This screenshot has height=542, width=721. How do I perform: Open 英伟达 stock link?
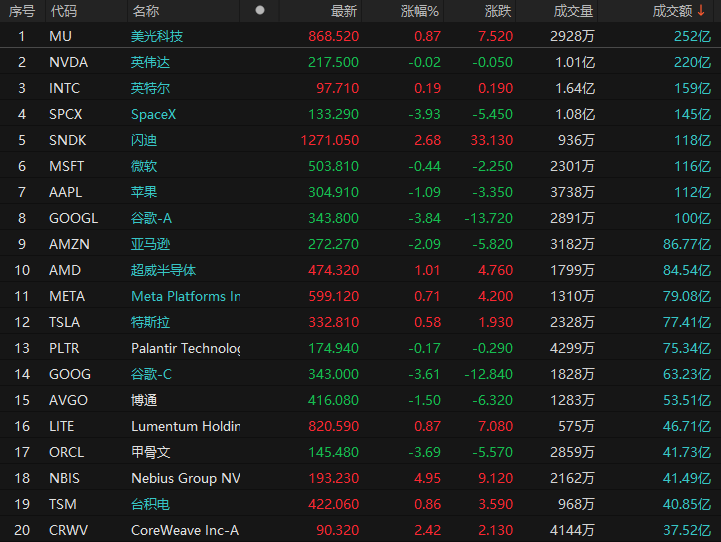pos(150,62)
